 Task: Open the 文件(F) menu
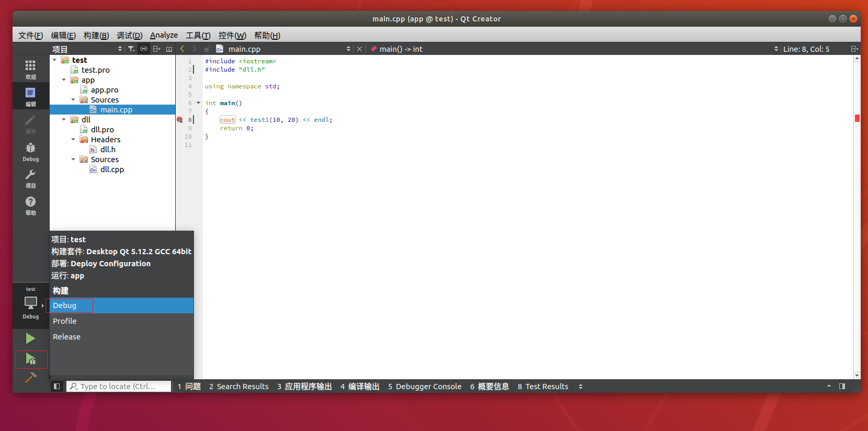click(x=30, y=36)
